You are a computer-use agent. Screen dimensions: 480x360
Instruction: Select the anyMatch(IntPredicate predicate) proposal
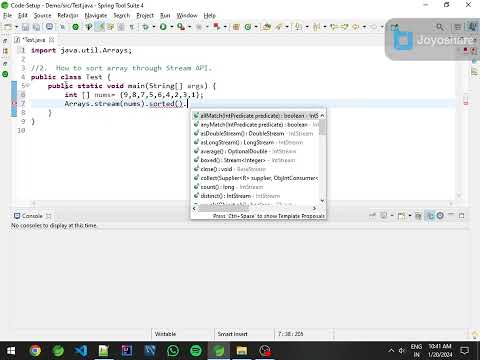coord(256,125)
